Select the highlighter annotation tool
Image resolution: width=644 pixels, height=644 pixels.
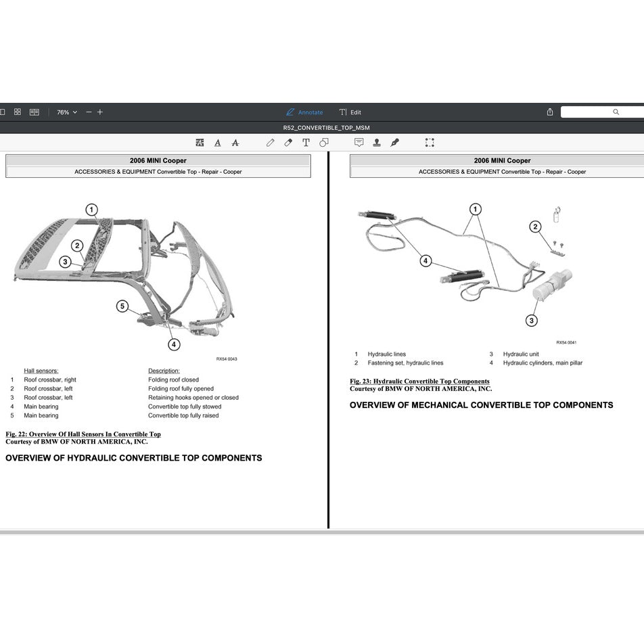point(200,143)
